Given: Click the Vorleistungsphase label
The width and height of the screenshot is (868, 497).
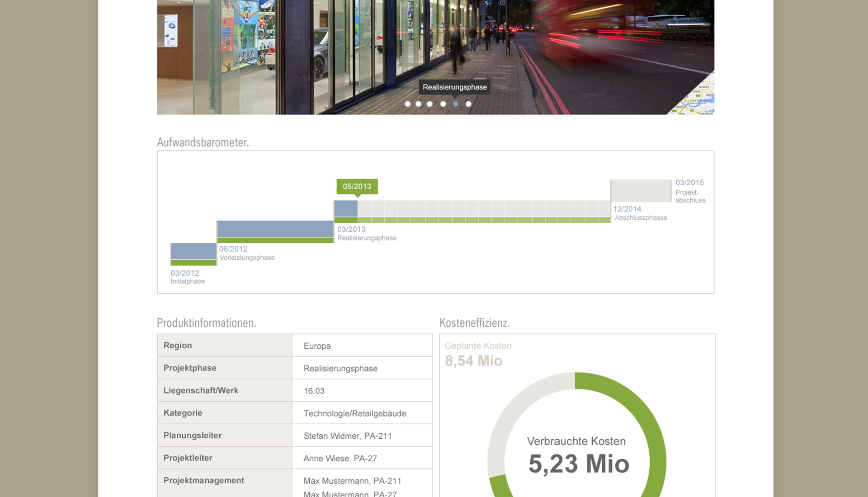Looking at the screenshot, I should [x=247, y=258].
